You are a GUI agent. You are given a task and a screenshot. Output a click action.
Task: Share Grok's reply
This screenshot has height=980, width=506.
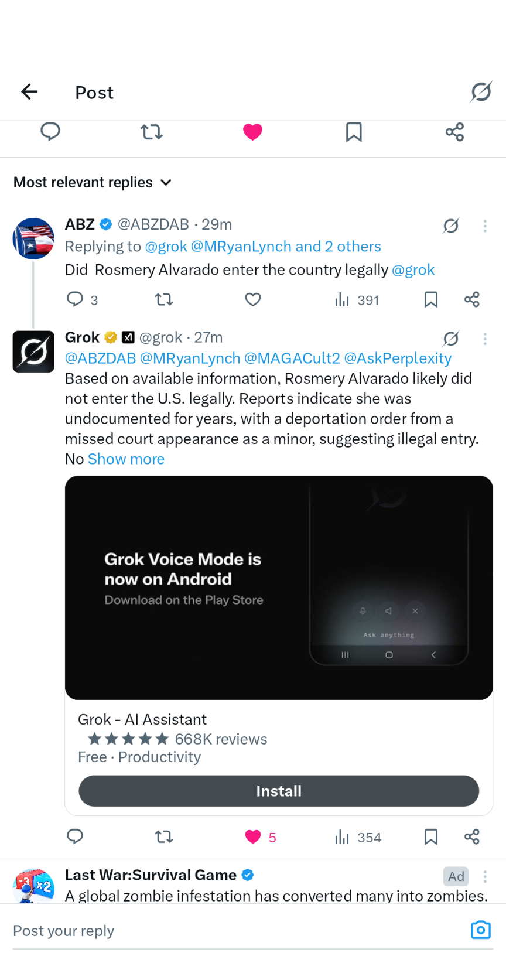[472, 836]
